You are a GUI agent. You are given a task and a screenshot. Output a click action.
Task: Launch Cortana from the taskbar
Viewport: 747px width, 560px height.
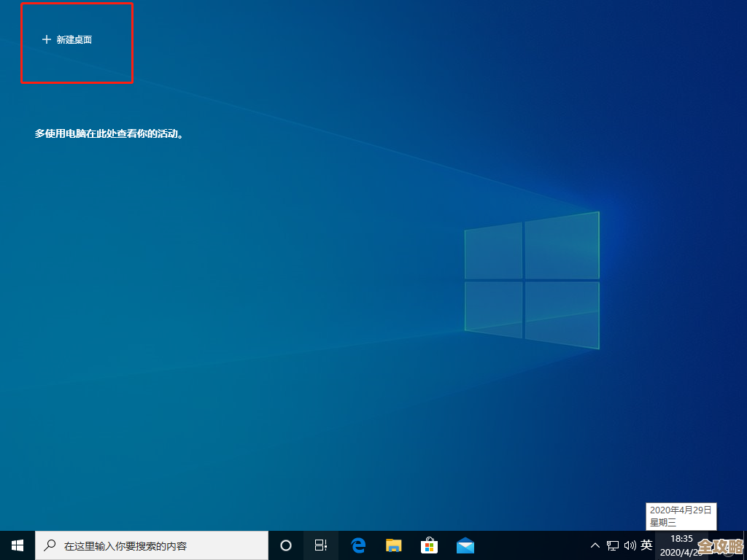pyautogui.click(x=285, y=545)
